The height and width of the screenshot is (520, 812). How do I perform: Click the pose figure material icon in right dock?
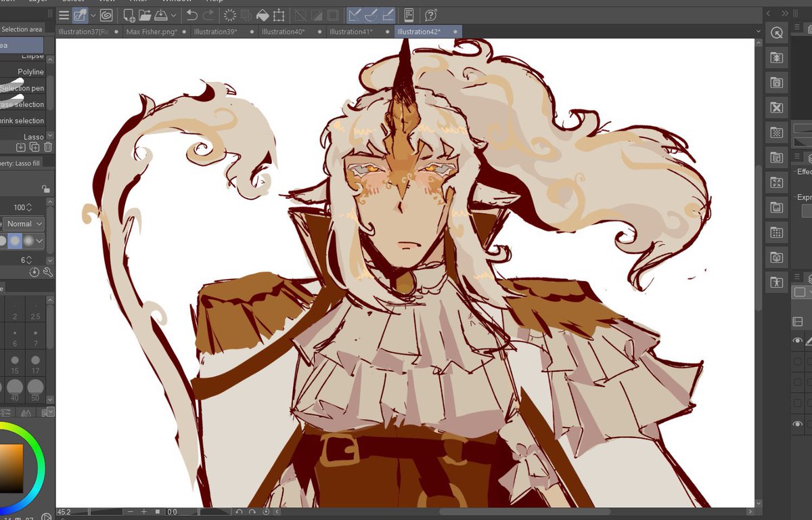pyautogui.click(x=777, y=282)
